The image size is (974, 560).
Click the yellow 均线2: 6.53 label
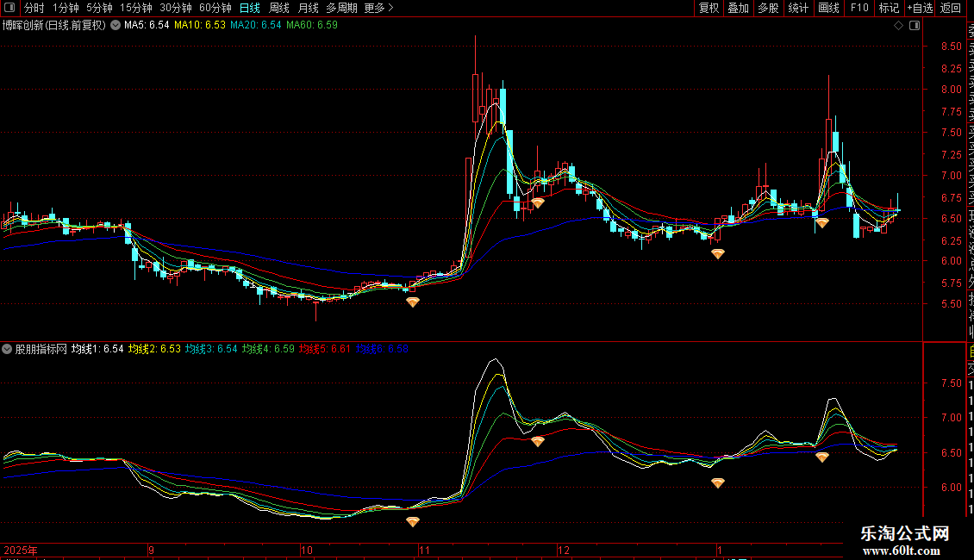coord(154,349)
